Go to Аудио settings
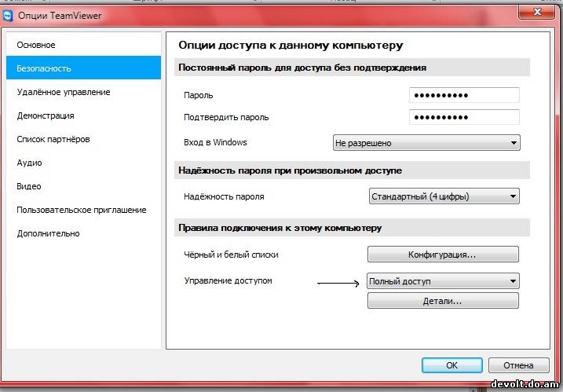 [83, 163]
